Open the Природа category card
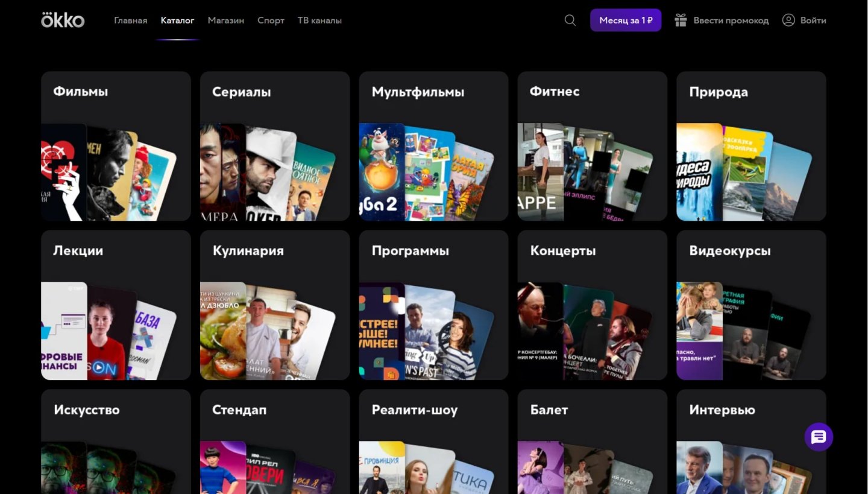This screenshot has height=494, width=868. tap(751, 146)
